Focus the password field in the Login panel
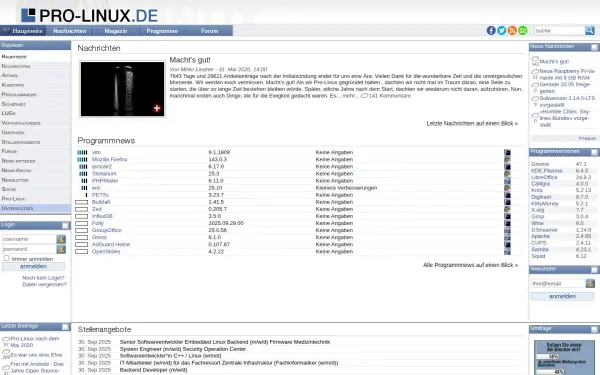This screenshot has width=600, height=375. click(x=29, y=249)
